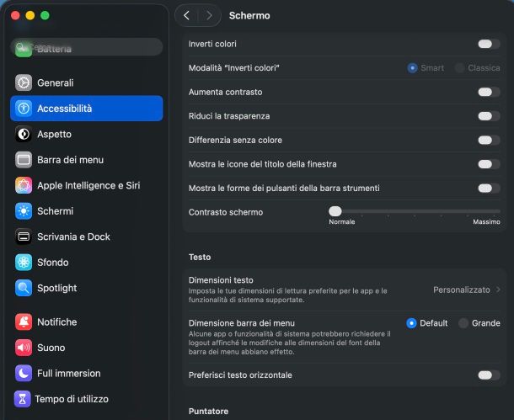Open Apple Intelligence e Siri pane
514x420 pixels.
click(86, 185)
